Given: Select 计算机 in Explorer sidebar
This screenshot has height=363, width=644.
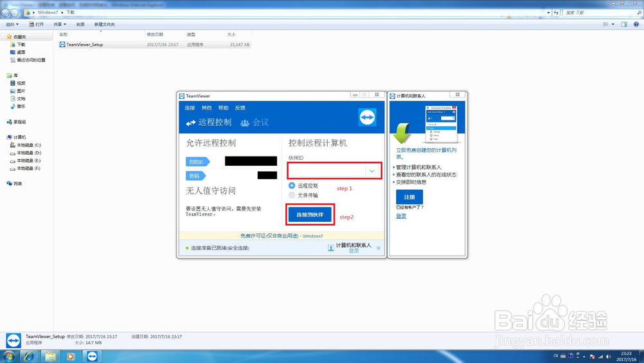Looking at the screenshot, I should click(x=17, y=137).
